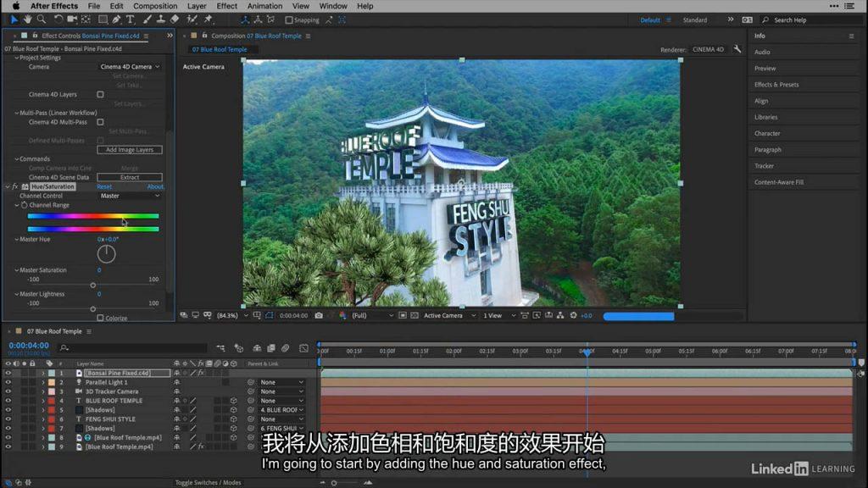Open the viewer resolution (Full) dropdown

pos(373,315)
